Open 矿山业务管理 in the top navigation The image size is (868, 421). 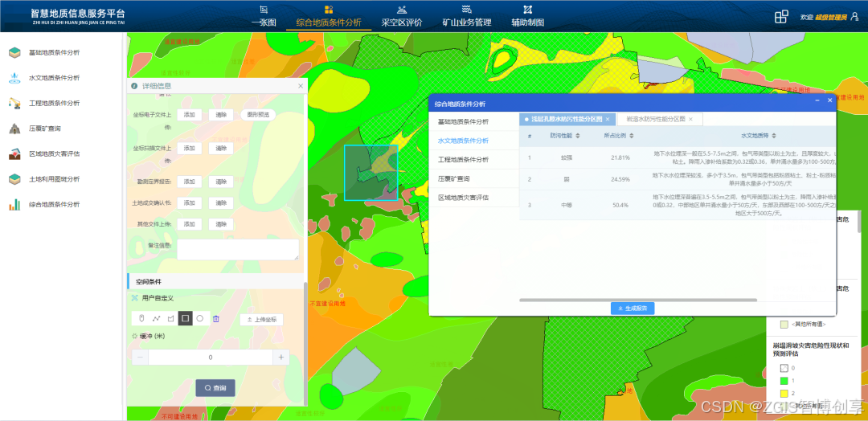tap(467, 17)
